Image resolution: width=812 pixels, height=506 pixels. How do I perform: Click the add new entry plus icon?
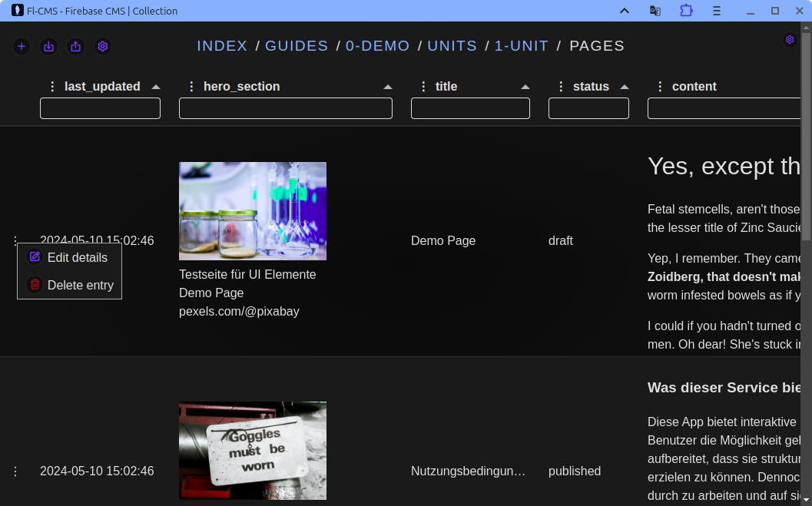coord(22,46)
